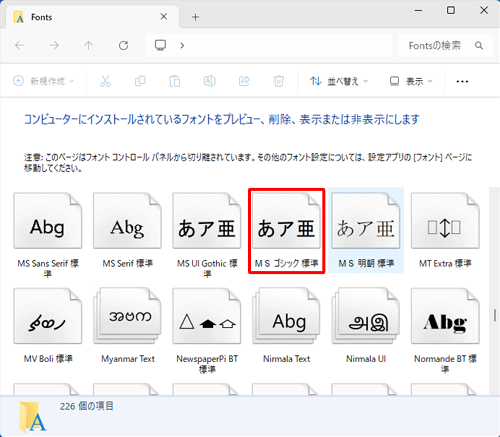Click the Rename icon
The height and width of the screenshot is (437, 500).
coord(209,81)
